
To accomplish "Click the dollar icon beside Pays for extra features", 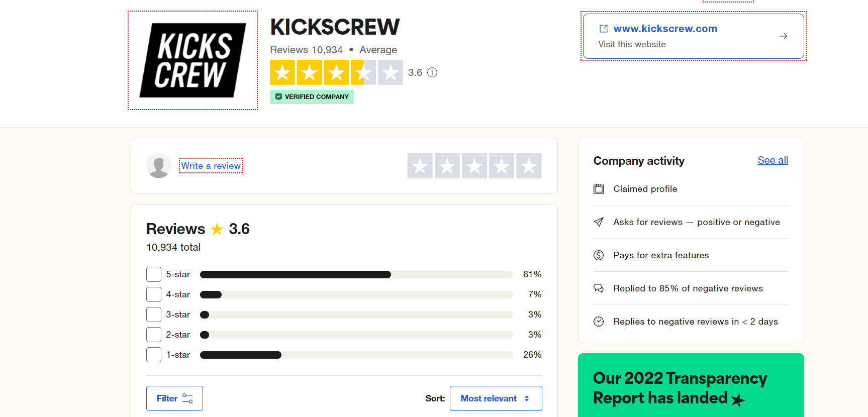I will coord(599,255).
